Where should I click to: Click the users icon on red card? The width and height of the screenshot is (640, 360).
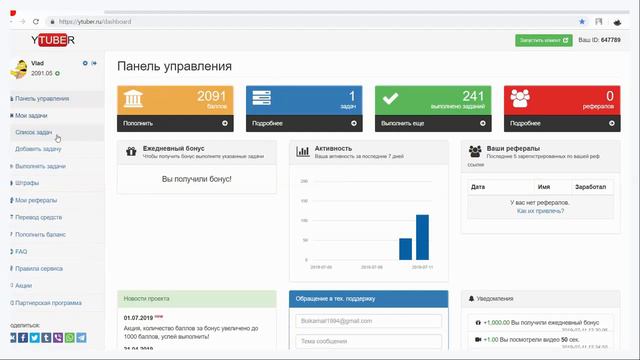click(520, 98)
